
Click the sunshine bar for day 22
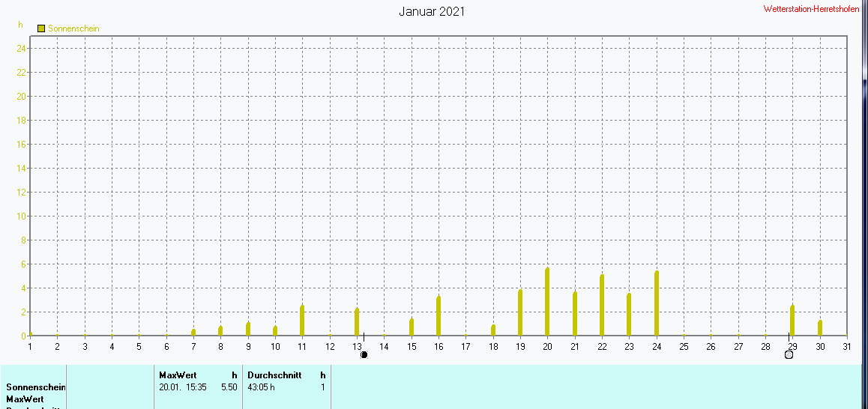click(602, 305)
